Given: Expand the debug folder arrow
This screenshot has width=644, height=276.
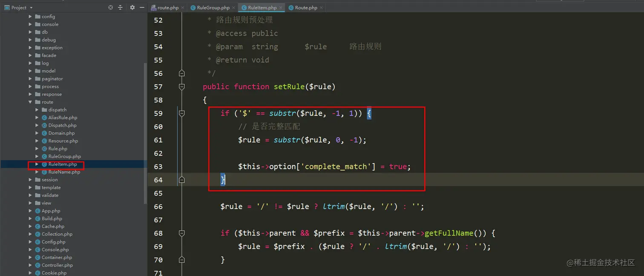Looking at the screenshot, I should click(30, 40).
